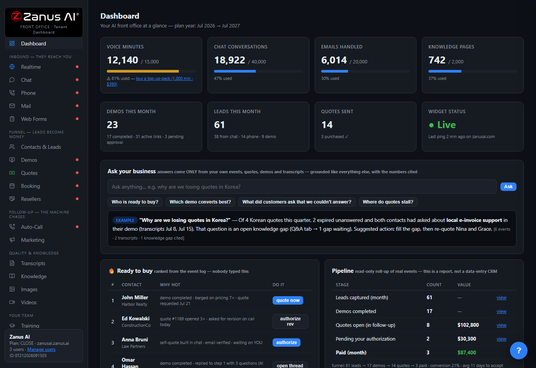This screenshot has width=536, height=368.
Task: Click the Booking calendar icon
Action: coord(12,186)
